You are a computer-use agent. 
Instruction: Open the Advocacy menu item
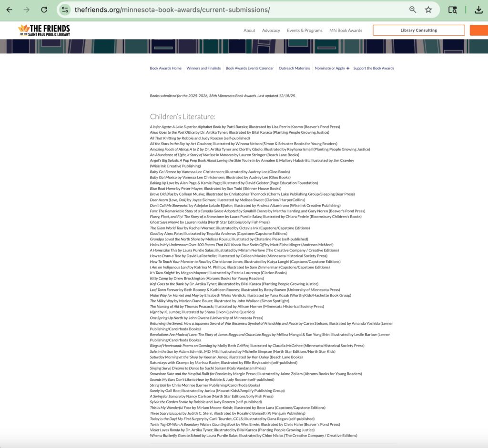(x=271, y=30)
